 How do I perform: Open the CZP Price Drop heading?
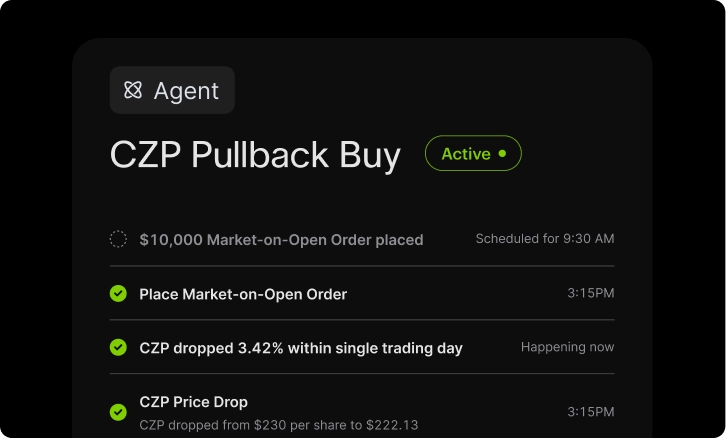pyautogui.click(x=193, y=402)
